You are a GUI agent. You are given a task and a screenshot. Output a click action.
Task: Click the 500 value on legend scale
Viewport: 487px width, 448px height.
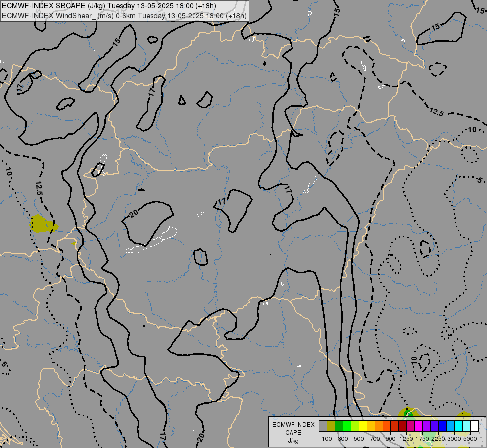point(359,439)
